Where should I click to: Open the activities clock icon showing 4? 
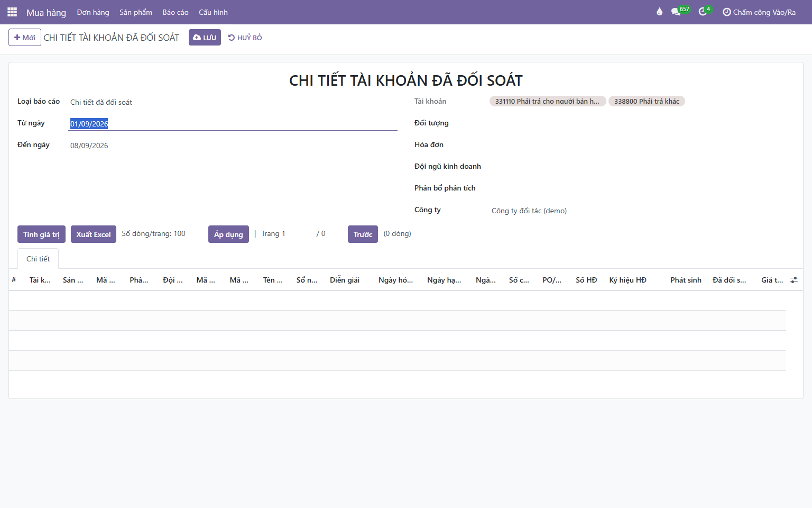(x=705, y=11)
